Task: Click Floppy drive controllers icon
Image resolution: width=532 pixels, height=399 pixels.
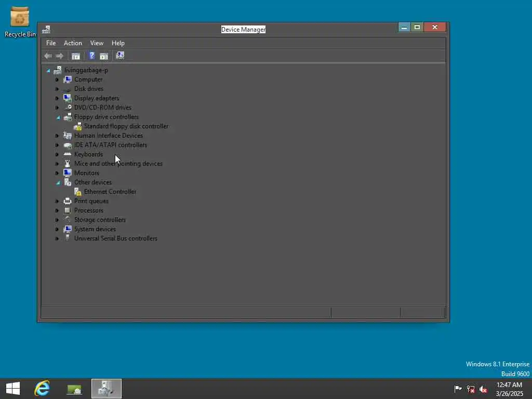Action: coord(68,117)
